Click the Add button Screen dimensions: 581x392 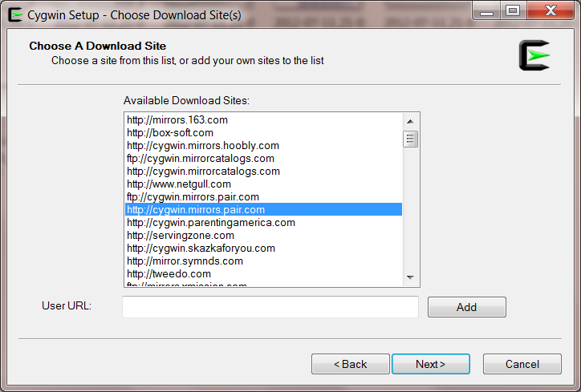coord(467,307)
